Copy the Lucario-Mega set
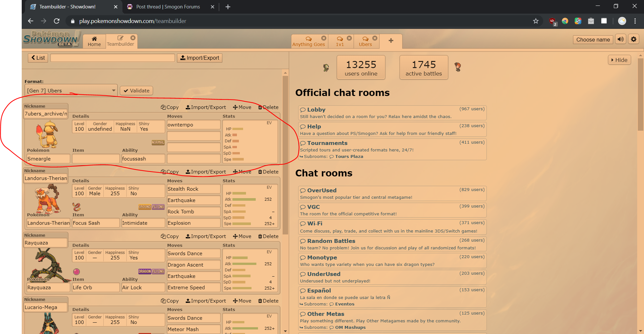This screenshot has height=334, width=644. point(170,301)
